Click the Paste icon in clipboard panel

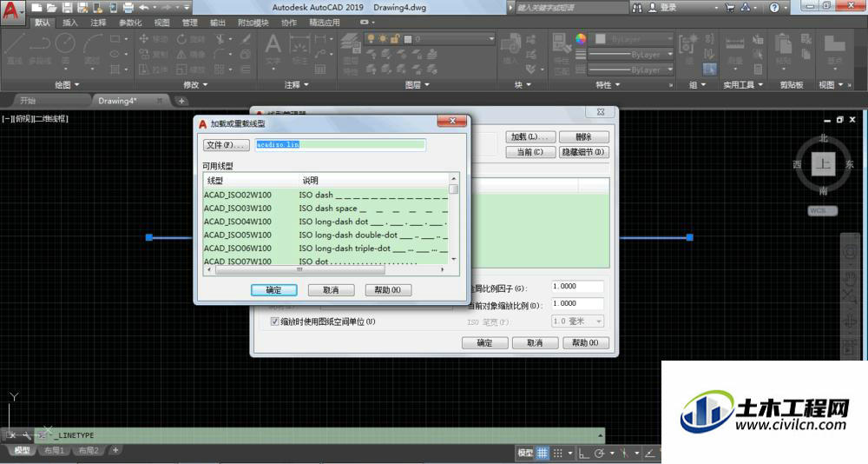[x=783, y=50]
